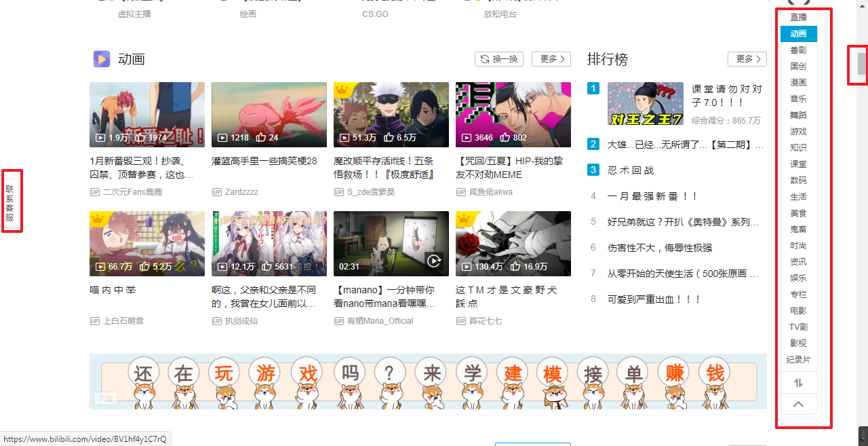This screenshot has height=446, width=868.
Task: Jump to 纪录片 section in sidebar
Action: tap(798, 360)
